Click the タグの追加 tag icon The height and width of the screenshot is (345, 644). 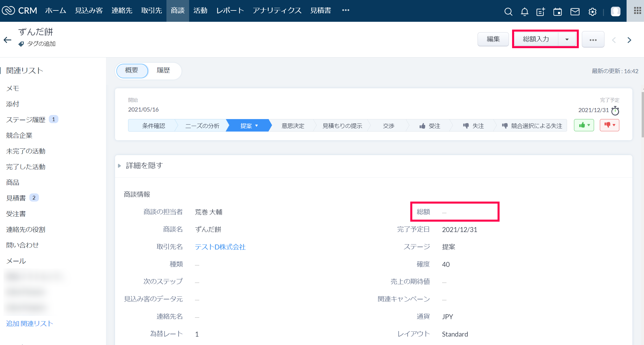[21, 44]
